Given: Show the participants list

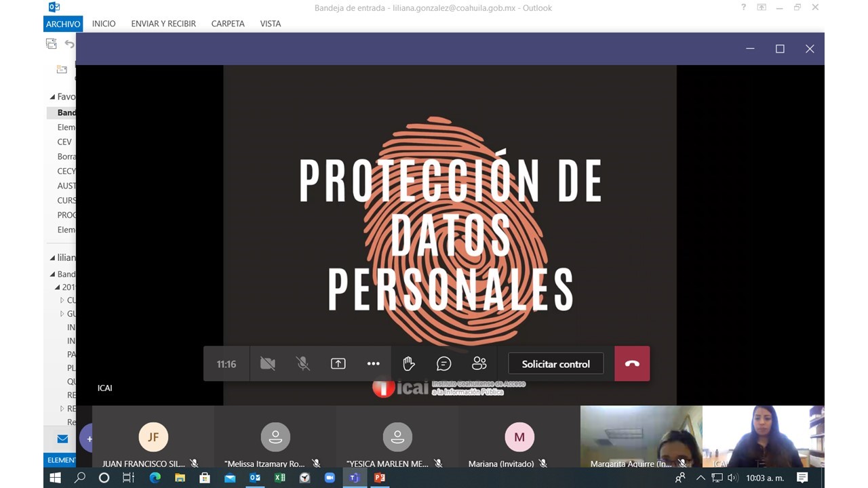Looking at the screenshot, I should (x=479, y=364).
